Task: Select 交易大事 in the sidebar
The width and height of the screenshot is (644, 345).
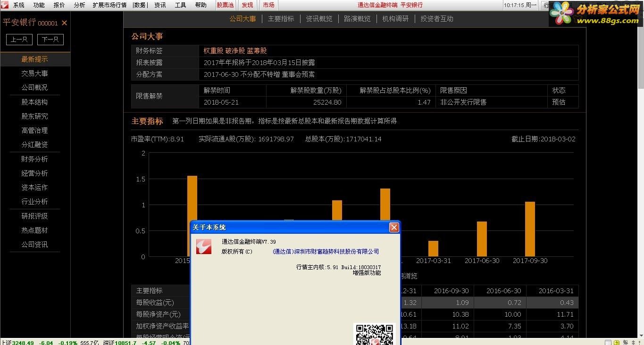Action: (x=34, y=74)
